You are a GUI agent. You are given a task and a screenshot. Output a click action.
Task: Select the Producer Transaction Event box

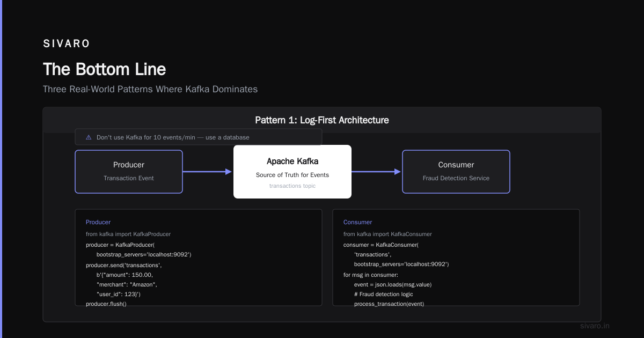pos(129,172)
